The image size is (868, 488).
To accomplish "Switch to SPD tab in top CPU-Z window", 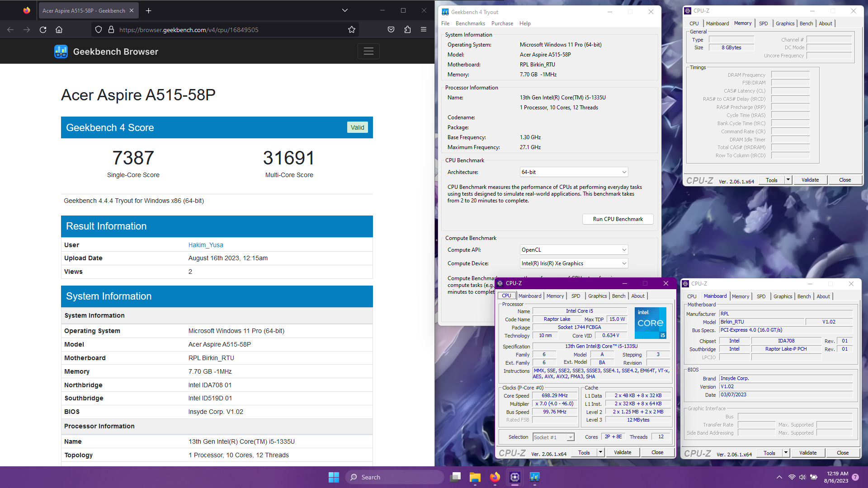I will [763, 23].
